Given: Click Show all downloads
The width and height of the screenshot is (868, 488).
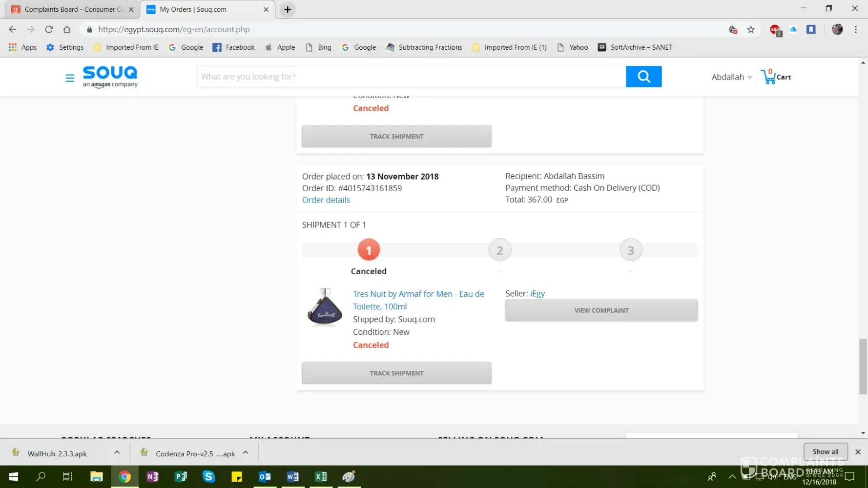Looking at the screenshot, I should point(826,452).
